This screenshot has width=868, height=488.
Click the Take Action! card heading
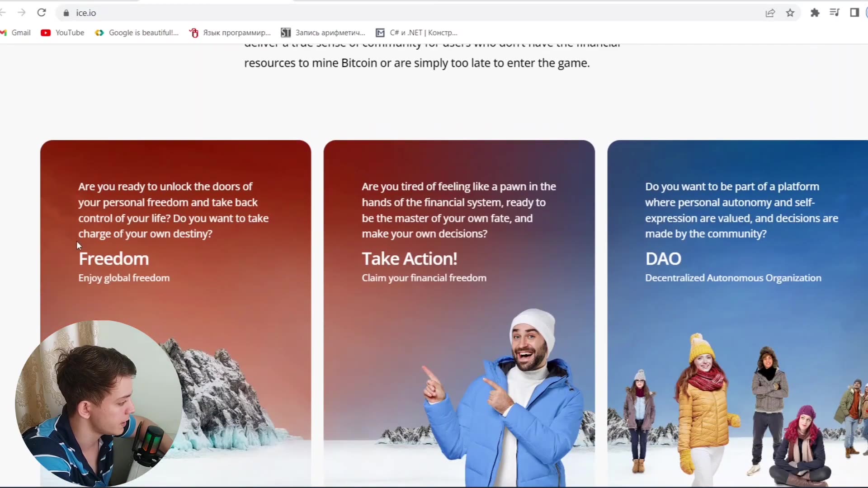pos(409,259)
